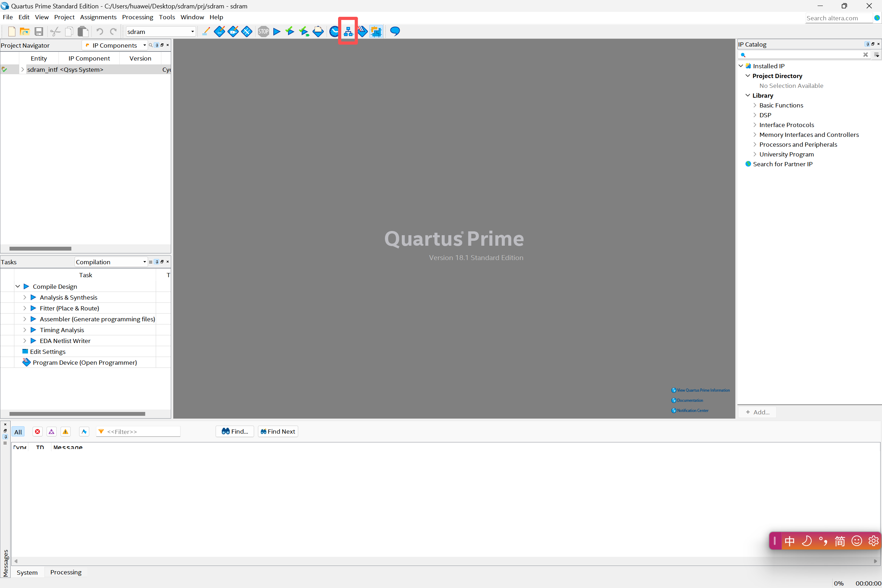
Task: Open the Assignments menu
Action: (98, 17)
